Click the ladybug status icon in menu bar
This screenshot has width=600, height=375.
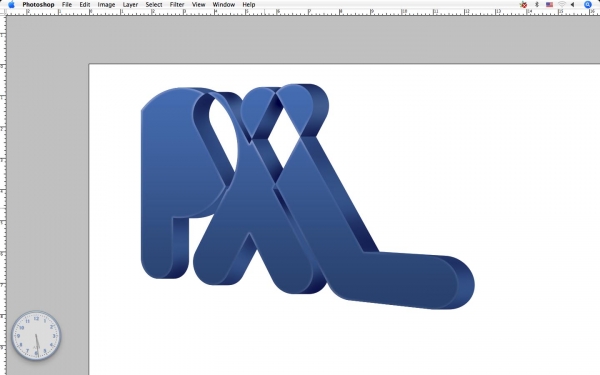523,5
